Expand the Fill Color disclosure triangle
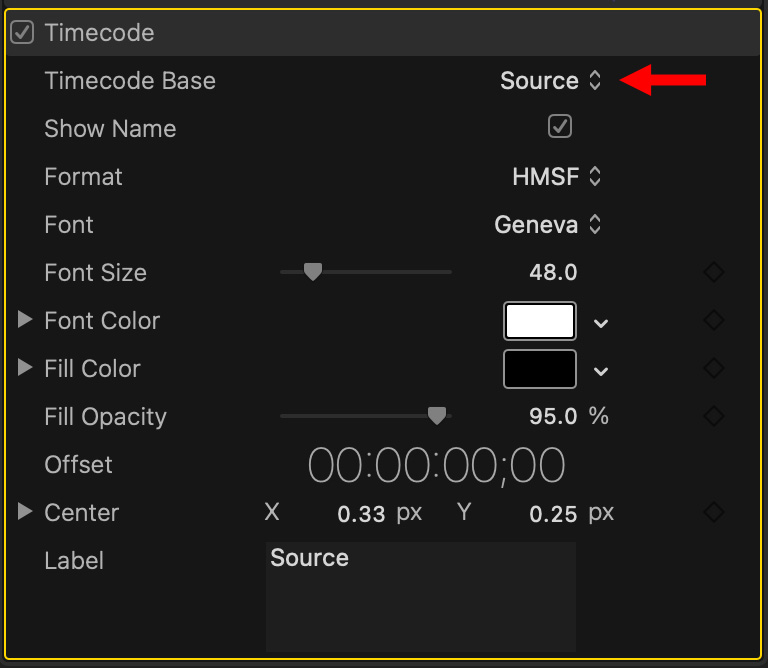 (x=25, y=369)
